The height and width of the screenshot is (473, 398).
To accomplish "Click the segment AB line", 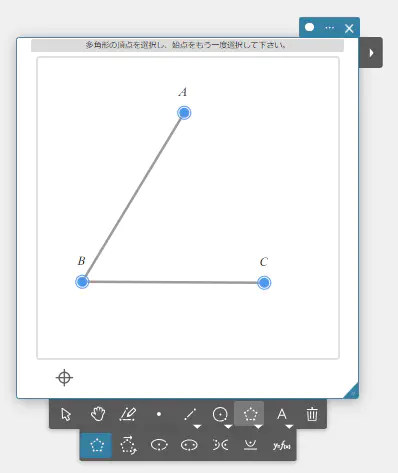I will 133,197.
